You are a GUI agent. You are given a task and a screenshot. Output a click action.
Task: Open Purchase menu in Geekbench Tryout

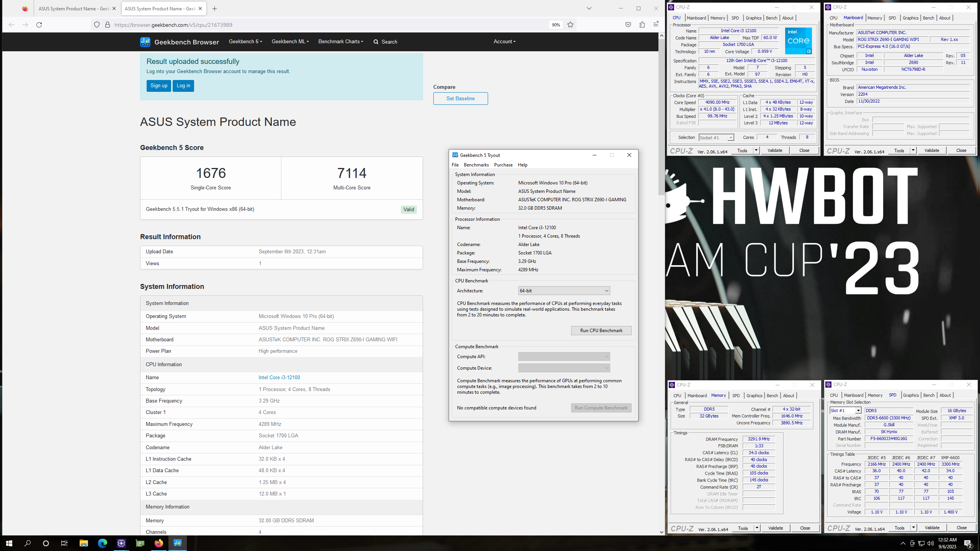(503, 165)
